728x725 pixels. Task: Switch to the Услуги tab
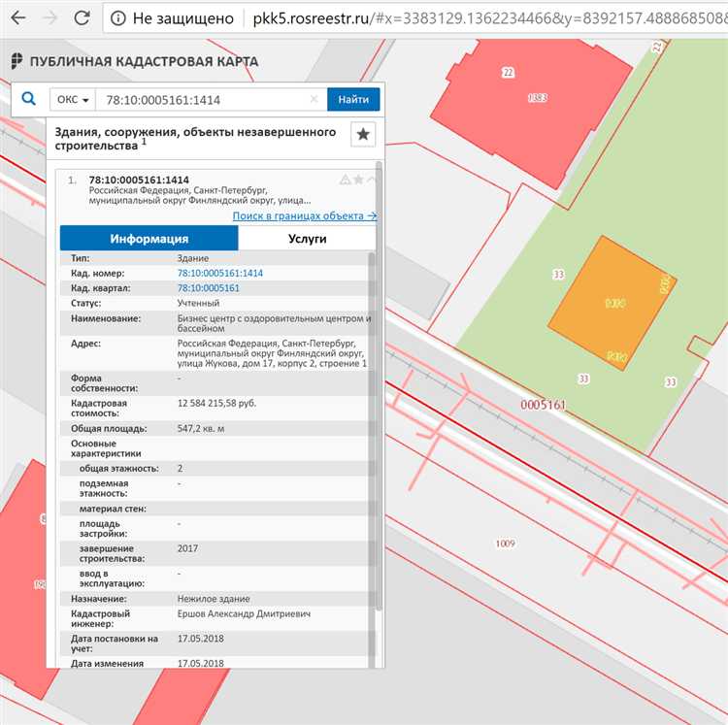pyautogui.click(x=307, y=239)
